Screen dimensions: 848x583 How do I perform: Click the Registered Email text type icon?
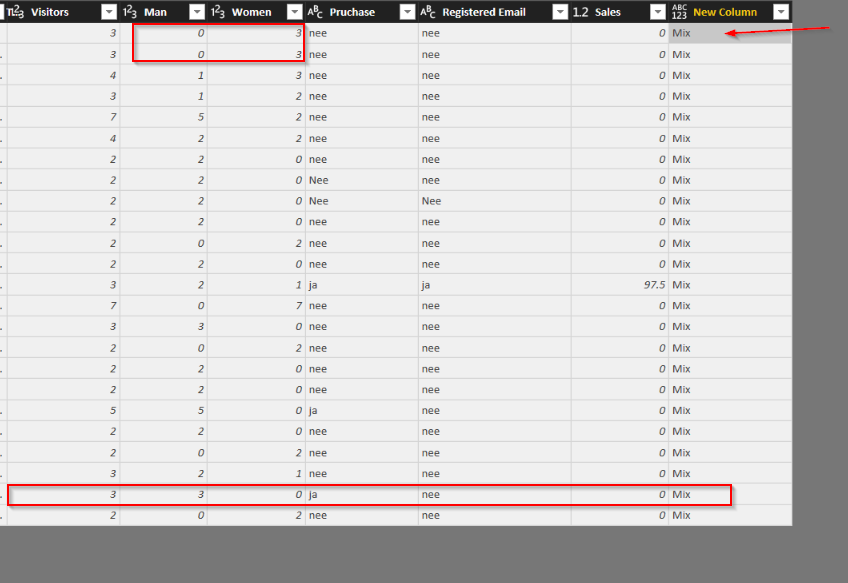(x=427, y=12)
